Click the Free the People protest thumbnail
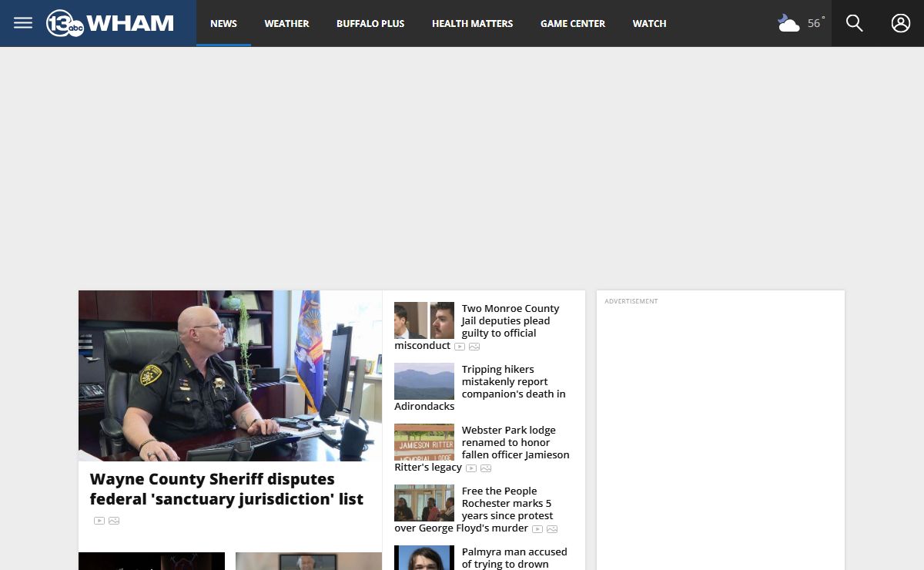This screenshot has height=570, width=924. 424,503
